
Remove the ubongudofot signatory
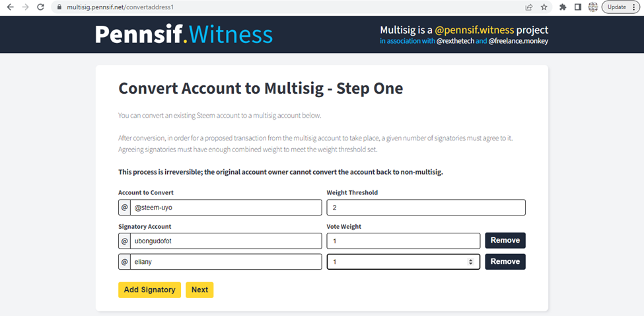(505, 241)
